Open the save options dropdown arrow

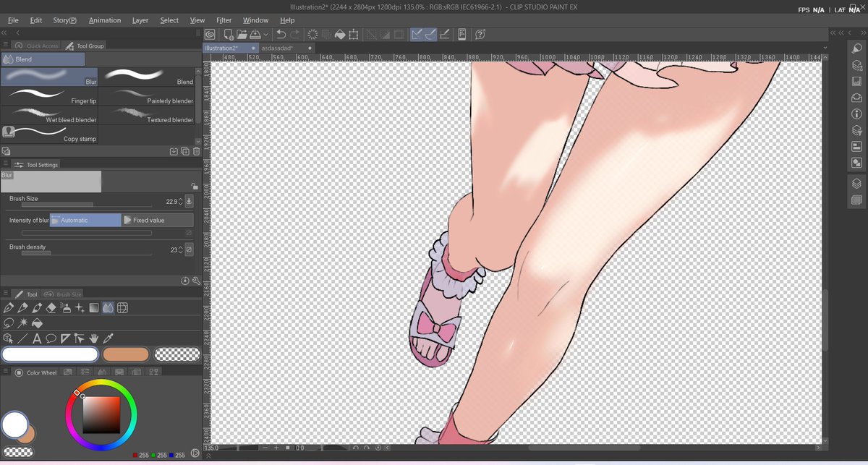coord(265,34)
